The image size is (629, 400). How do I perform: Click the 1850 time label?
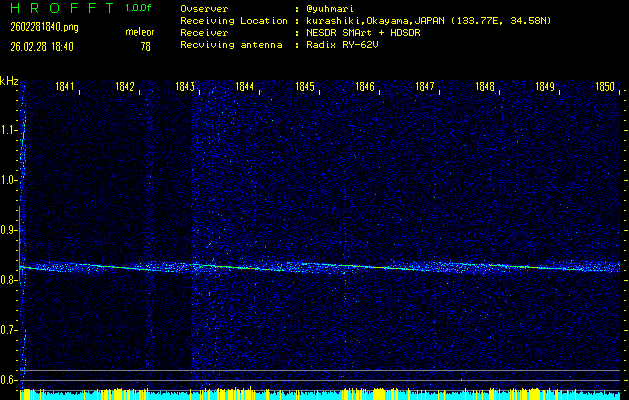605,87
